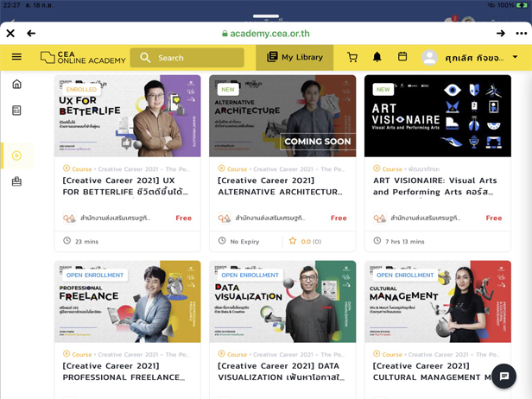Viewport: 532px width, 399px height.
Task: Click NEW badge on Alternative Architecture card
Action: coord(228,89)
